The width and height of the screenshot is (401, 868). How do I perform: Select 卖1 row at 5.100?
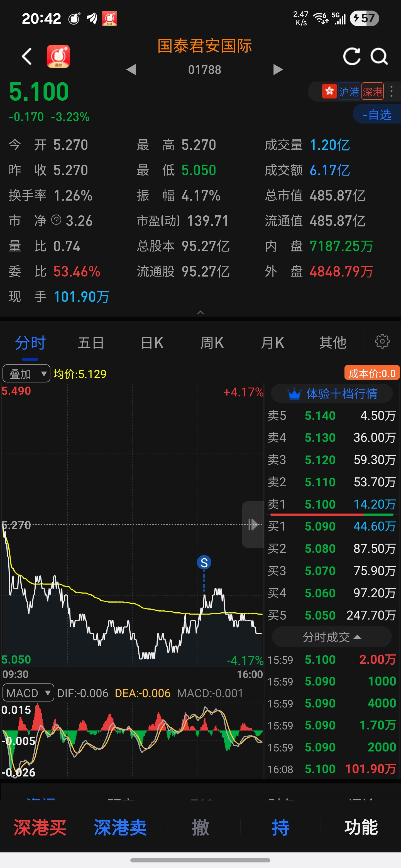coord(332,504)
